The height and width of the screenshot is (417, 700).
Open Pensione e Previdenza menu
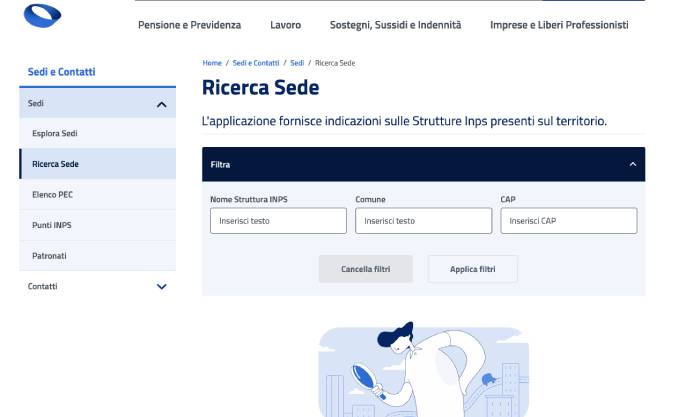click(189, 25)
